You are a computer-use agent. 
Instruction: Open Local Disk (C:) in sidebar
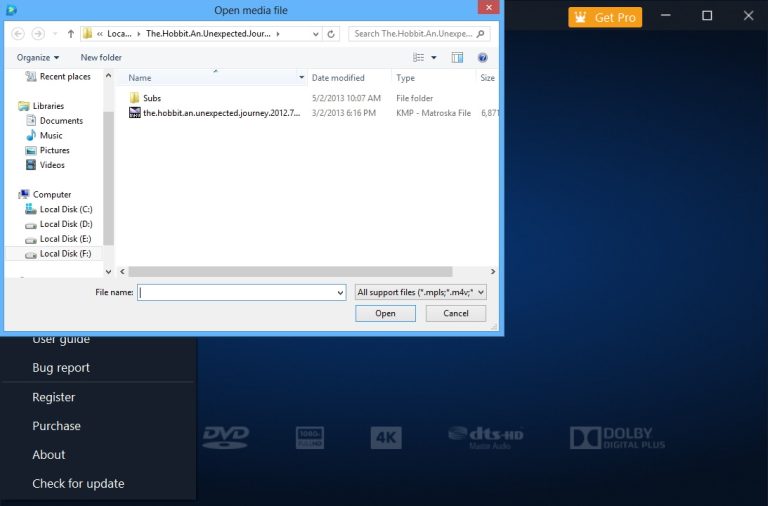click(65, 209)
